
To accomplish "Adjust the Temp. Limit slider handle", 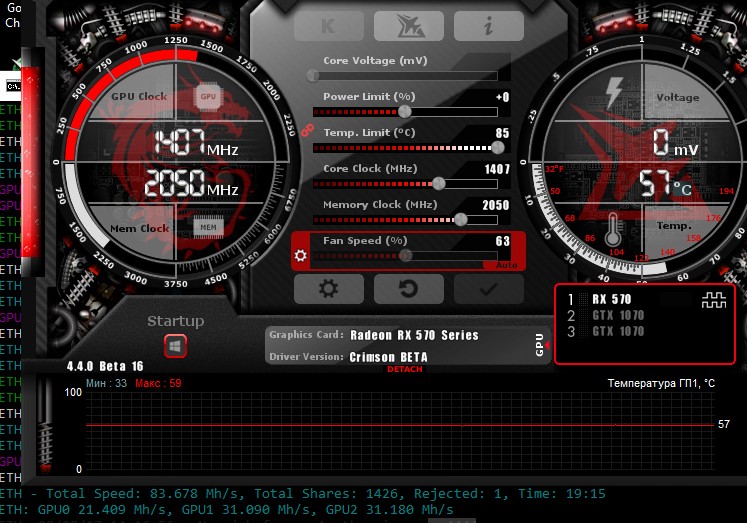I will tap(497, 148).
